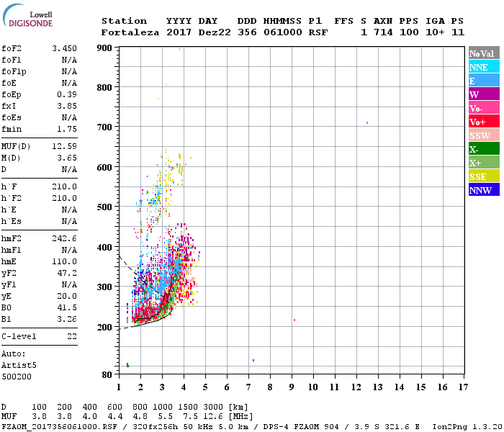504x432 pixels.
Task: Click the E blue legend swatch
Action: [x=484, y=81]
